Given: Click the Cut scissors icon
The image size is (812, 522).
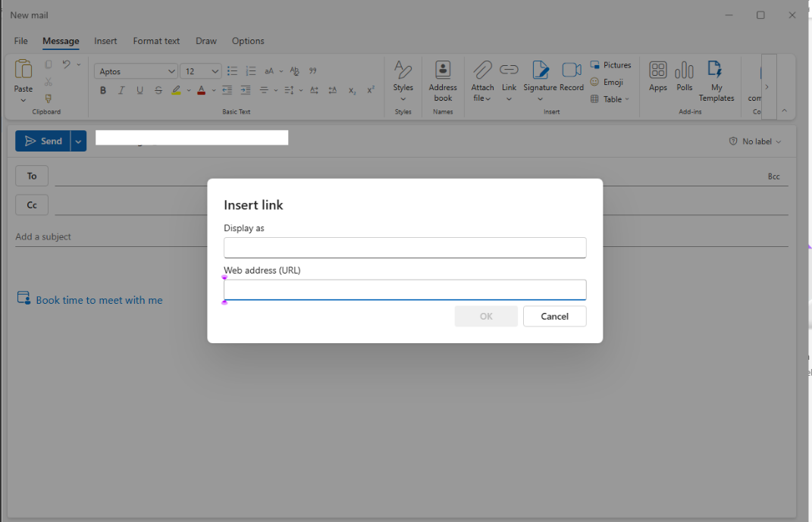Looking at the screenshot, I should coord(49,82).
